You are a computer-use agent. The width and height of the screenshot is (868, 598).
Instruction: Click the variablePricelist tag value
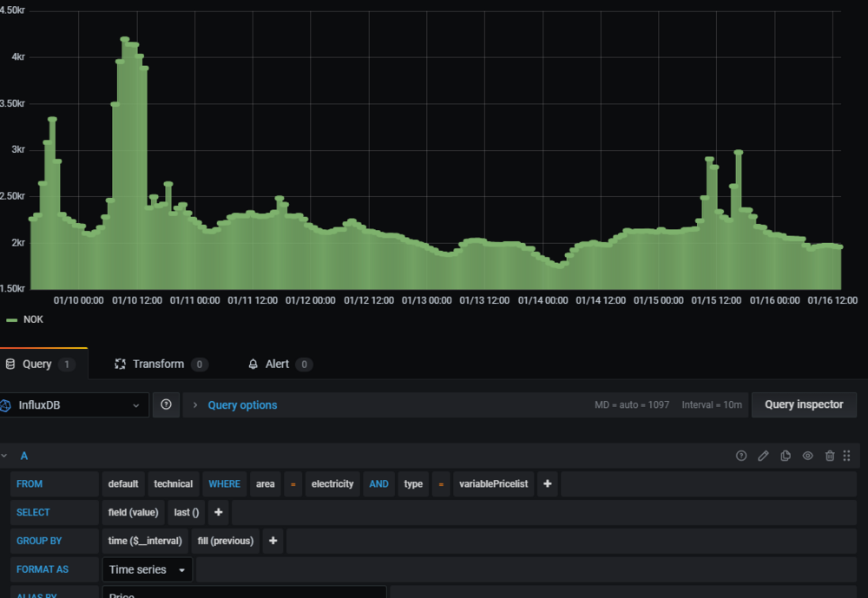click(x=493, y=483)
